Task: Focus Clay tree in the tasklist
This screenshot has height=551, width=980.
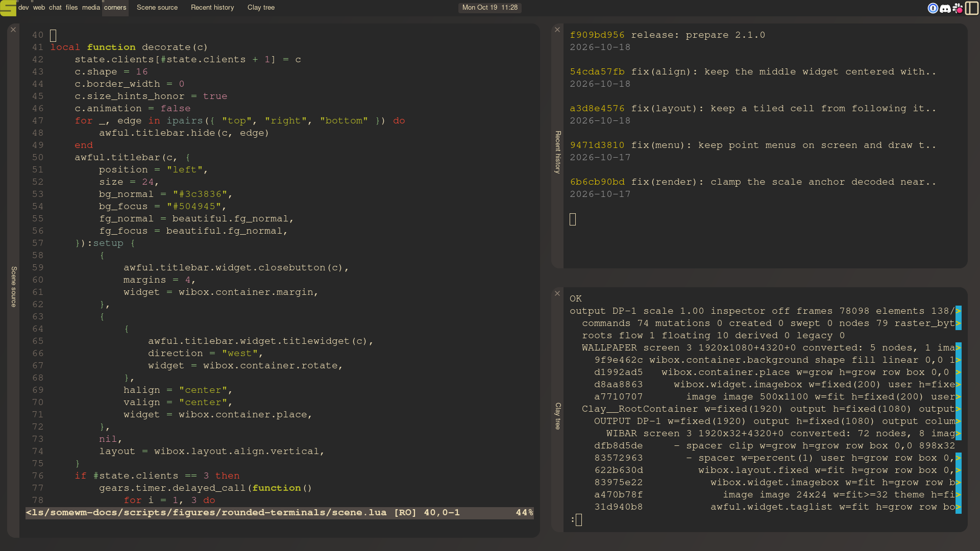Action: [261, 8]
